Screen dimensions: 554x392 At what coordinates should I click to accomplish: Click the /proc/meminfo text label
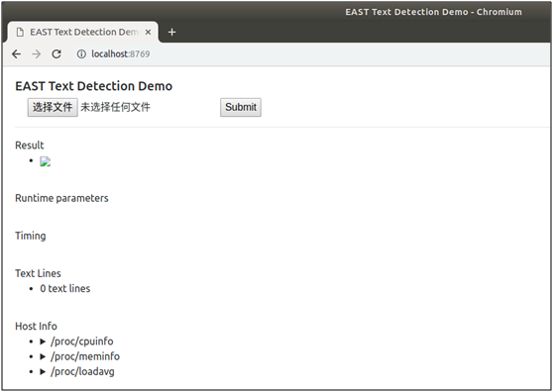pos(85,356)
